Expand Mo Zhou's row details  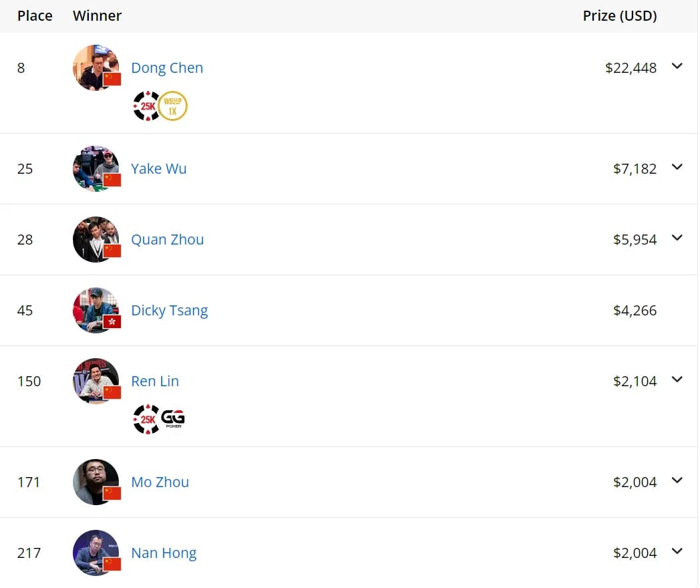pos(677,480)
